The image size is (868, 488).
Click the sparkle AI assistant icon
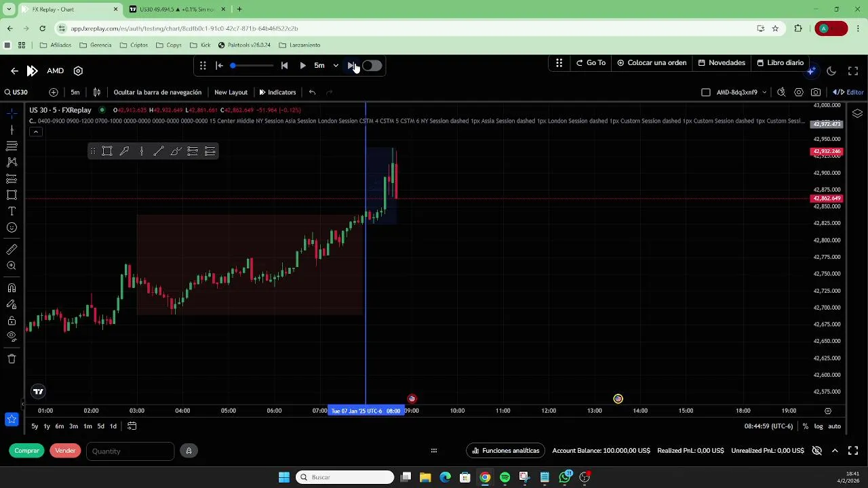coord(812,70)
